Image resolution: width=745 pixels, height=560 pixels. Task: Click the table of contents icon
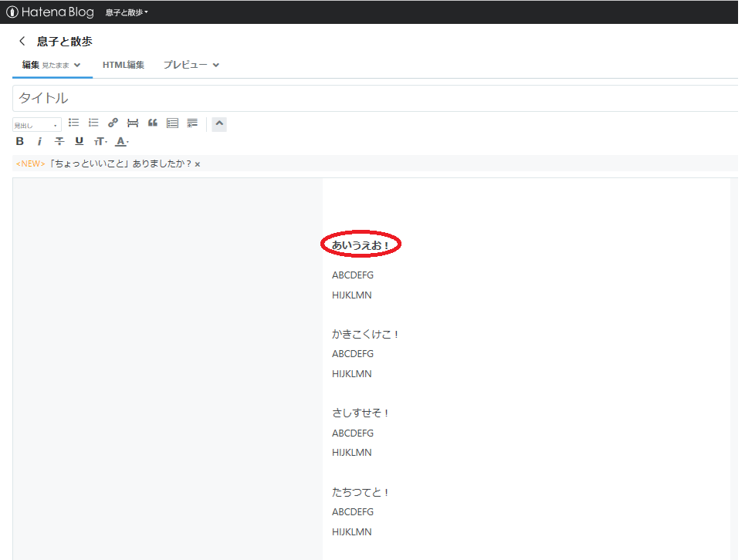click(172, 122)
